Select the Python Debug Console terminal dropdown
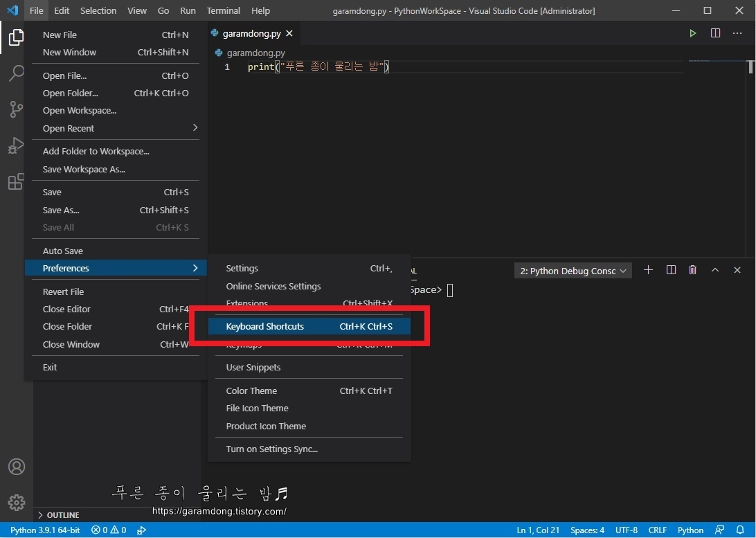 coord(573,271)
